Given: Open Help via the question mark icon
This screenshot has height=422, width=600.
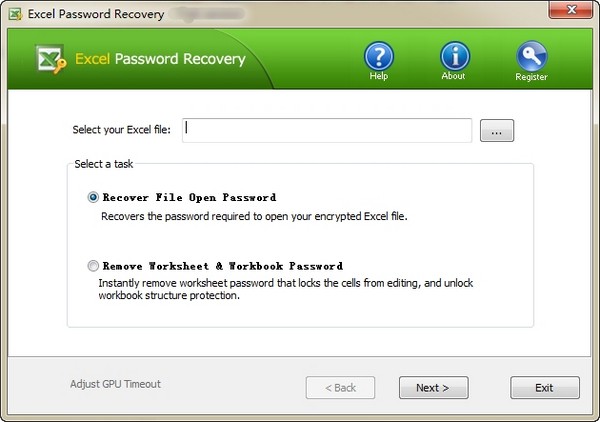Looking at the screenshot, I should (x=379, y=56).
